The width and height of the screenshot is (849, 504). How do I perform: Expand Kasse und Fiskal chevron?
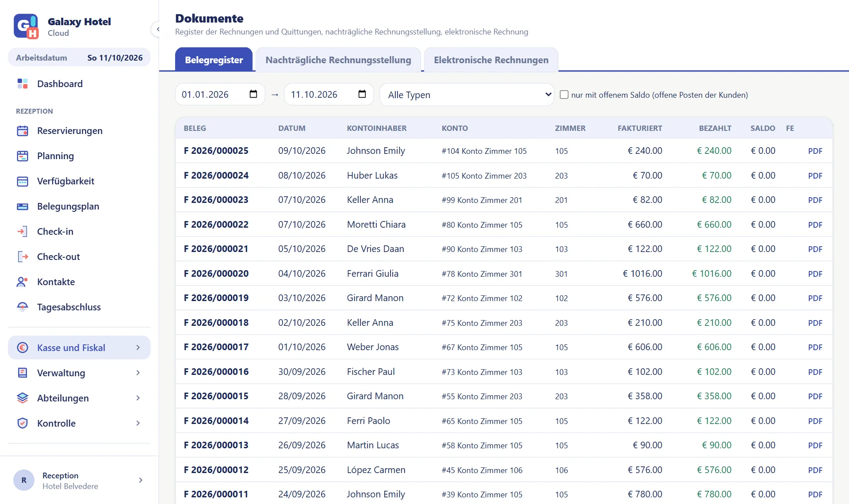point(138,348)
